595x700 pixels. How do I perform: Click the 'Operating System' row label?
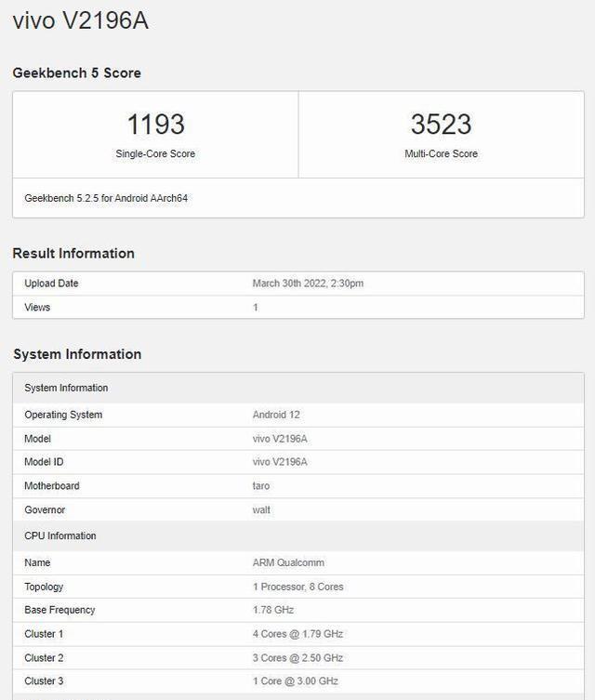pos(63,415)
